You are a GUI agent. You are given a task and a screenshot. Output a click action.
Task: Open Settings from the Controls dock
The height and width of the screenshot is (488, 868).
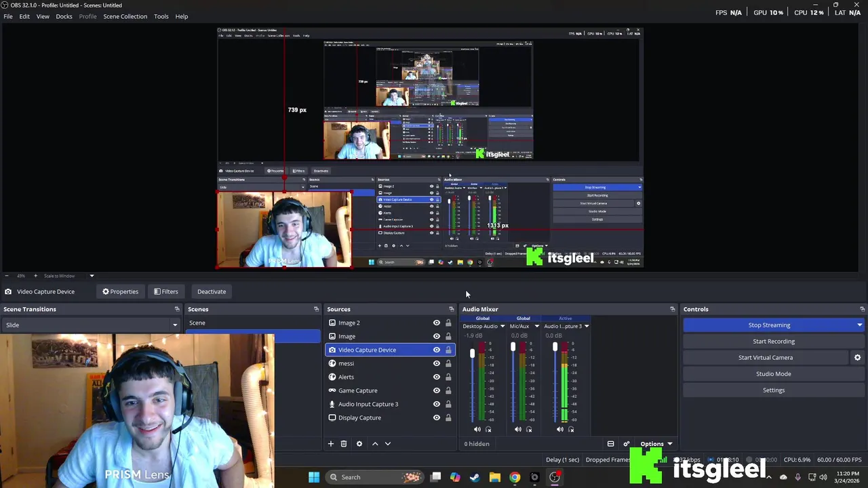pos(774,390)
